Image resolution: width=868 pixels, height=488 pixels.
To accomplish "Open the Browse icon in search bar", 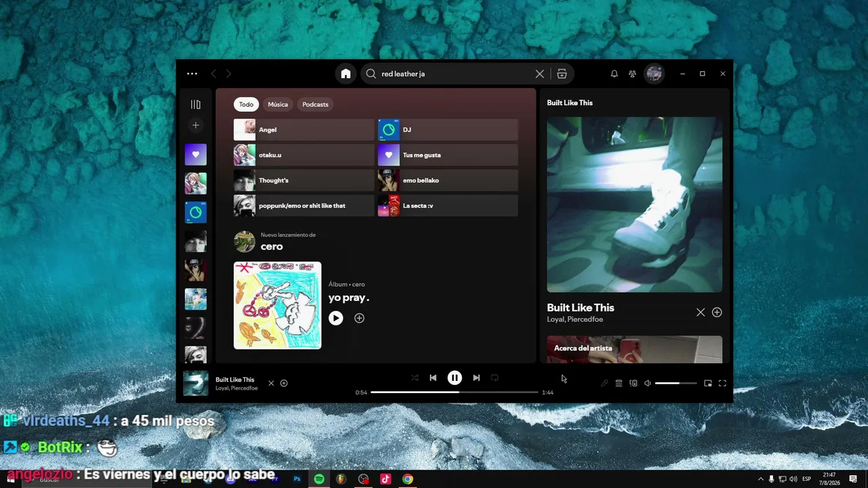I will [561, 74].
